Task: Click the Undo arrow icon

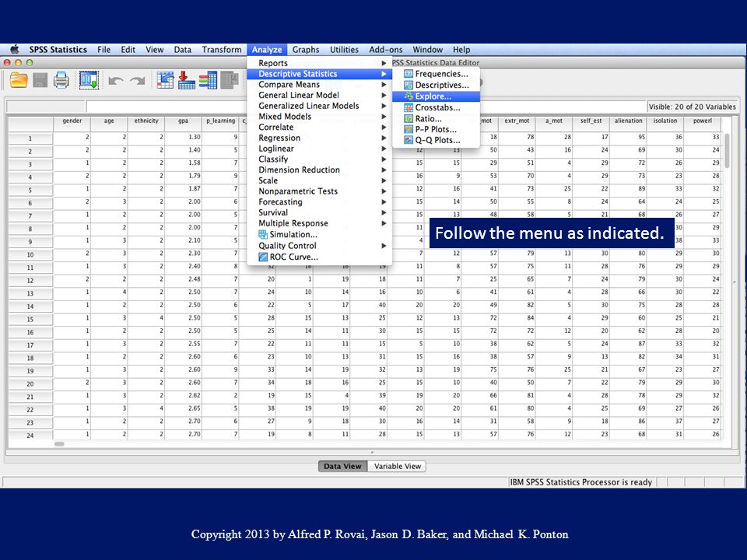Action: click(116, 81)
